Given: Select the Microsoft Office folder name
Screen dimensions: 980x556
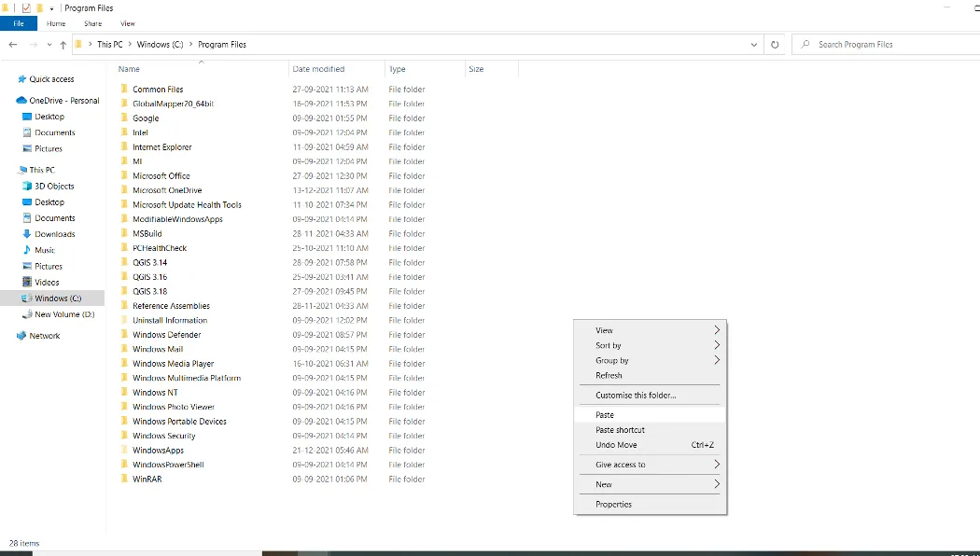Looking at the screenshot, I should coord(161,176).
